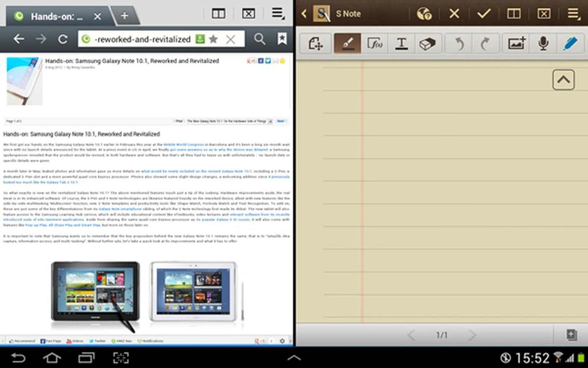Save note with the checkmark button
This screenshot has width=588, height=368.
[x=484, y=13]
